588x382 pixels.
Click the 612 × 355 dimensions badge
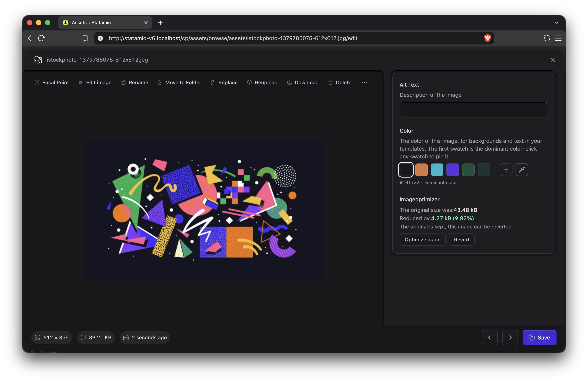click(x=52, y=337)
